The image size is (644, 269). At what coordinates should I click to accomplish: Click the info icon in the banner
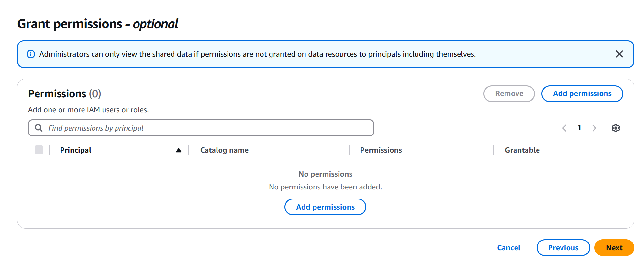coord(31,54)
